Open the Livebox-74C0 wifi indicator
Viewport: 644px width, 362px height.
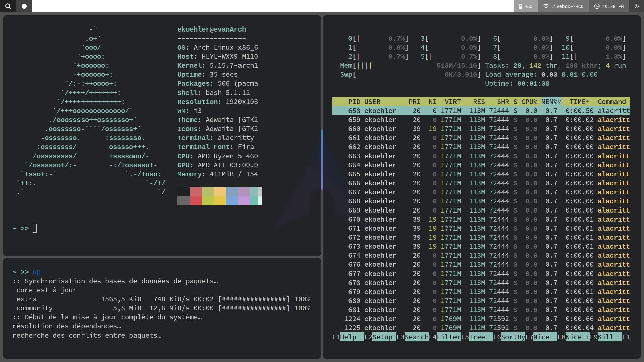[563, 6]
